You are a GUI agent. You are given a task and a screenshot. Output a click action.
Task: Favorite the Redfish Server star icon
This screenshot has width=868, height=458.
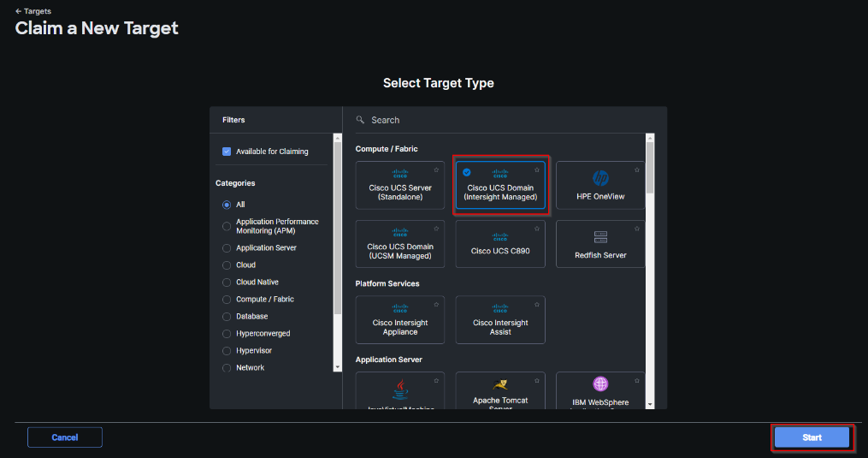coord(636,229)
